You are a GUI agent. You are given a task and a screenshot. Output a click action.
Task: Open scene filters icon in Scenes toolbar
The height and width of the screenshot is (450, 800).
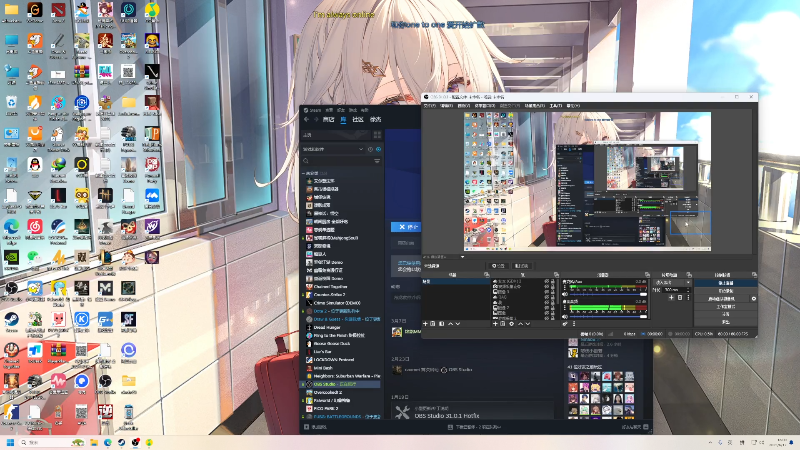click(x=441, y=323)
